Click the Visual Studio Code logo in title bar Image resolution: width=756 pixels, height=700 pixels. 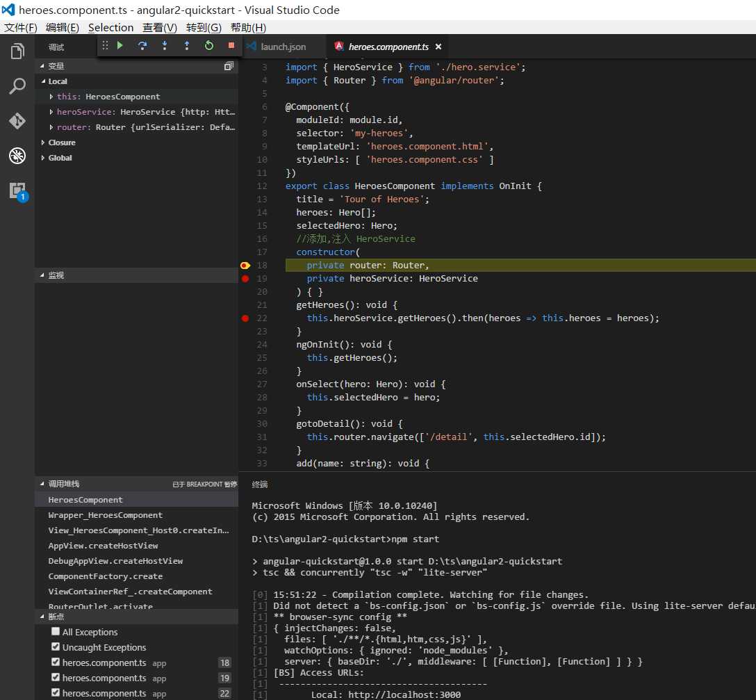point(8,10)
